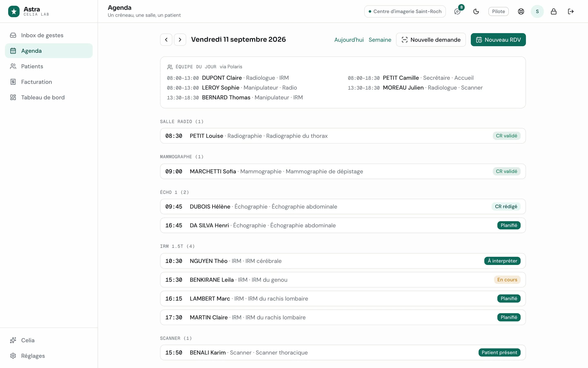Go to the next day
Screen dimensions: 588x368
(x=180, y=40)
